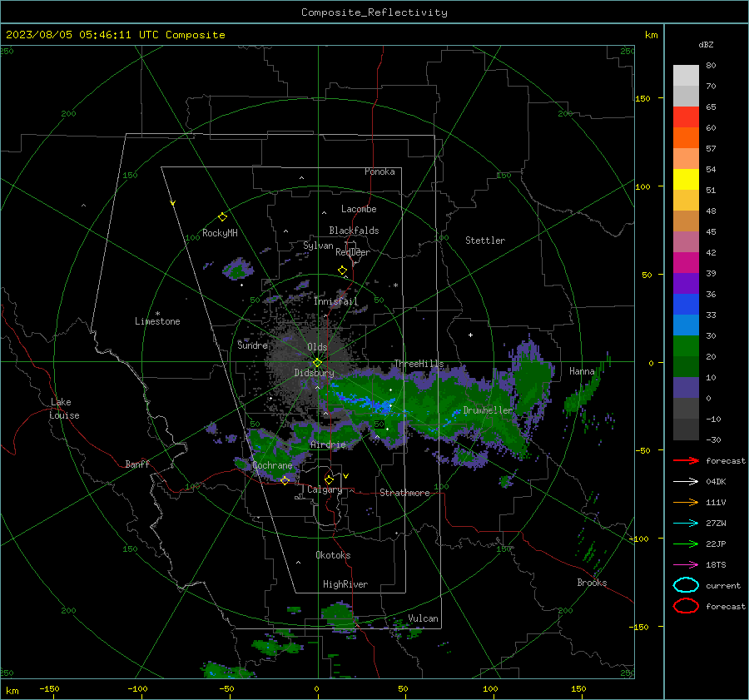Image resolution: width=749 pixels, height=700 pixels.
Task: Click the Innisfail label
Action: 335,301
